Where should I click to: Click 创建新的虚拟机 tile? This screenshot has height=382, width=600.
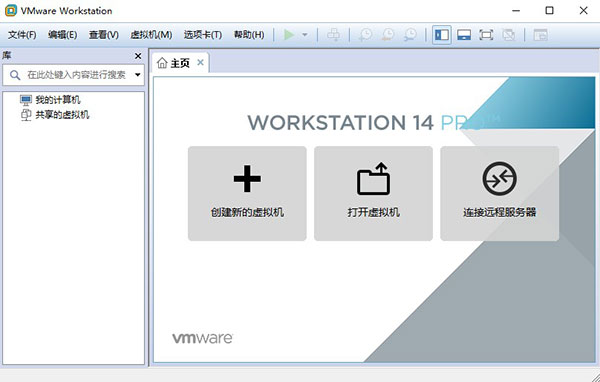coord(247,193)
